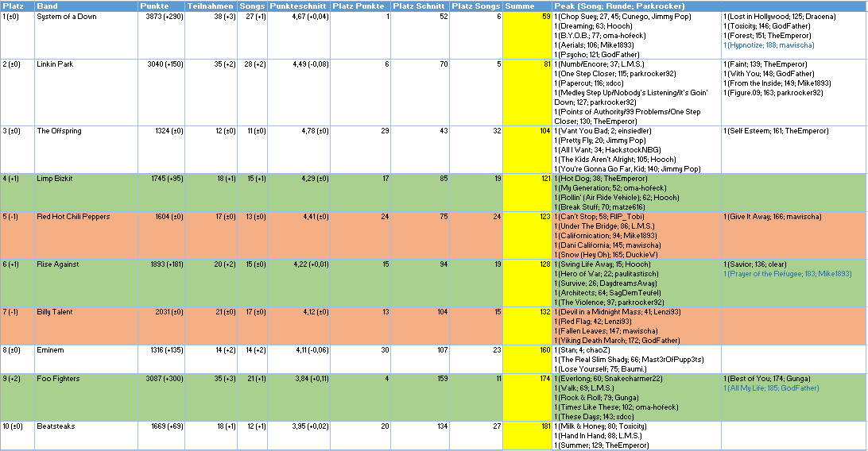This screenshot has width=868, height=451.
Task: Click the Milk & Honey; 80 entry
Action: click(x=600, y=426)
